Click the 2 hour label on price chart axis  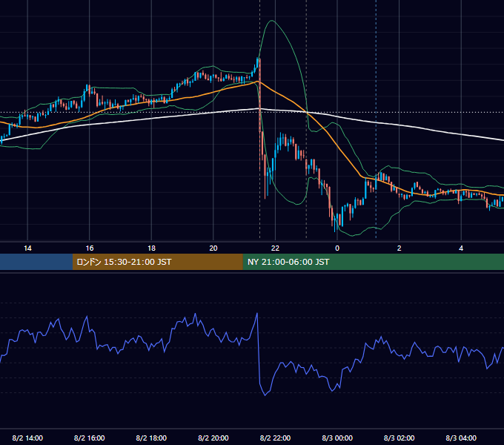click(399, 248)
